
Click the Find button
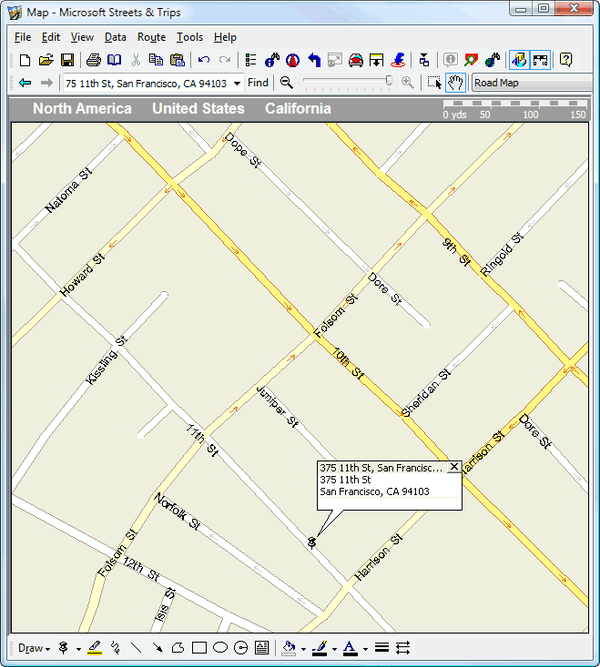pos(258,83)
